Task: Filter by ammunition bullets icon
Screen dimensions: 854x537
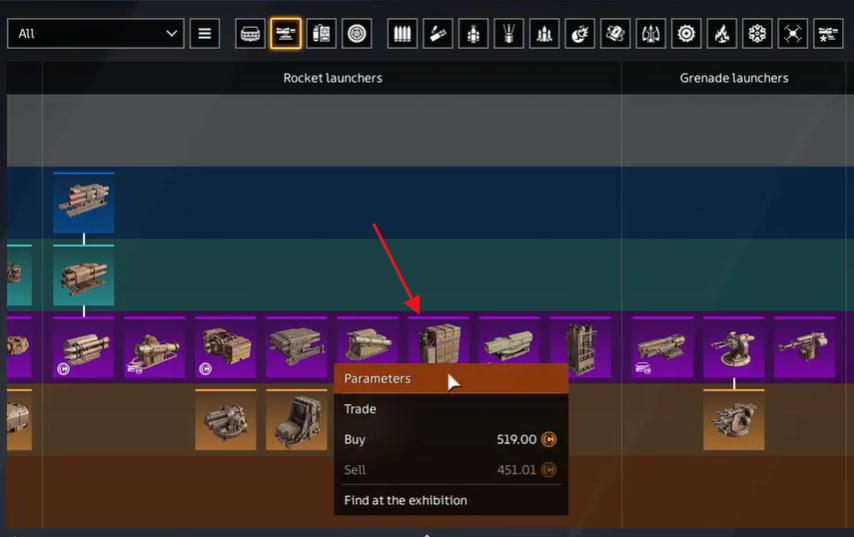Action: click(402, 34)
